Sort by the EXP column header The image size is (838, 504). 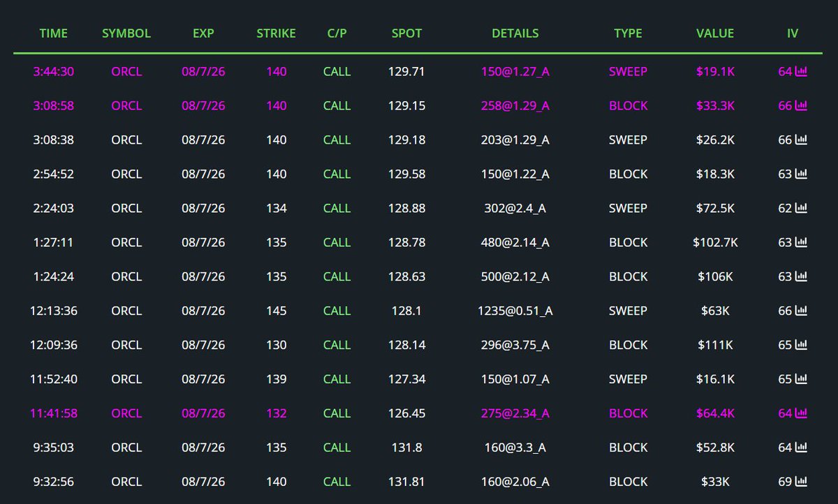tap(203, 33)
